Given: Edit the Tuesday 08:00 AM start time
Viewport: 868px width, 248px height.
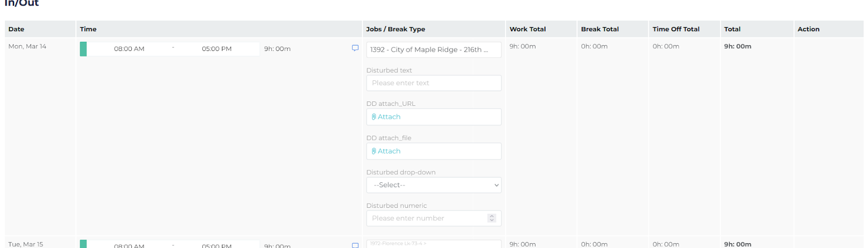Looking at the screenshot, I should [x=129, y=245].
